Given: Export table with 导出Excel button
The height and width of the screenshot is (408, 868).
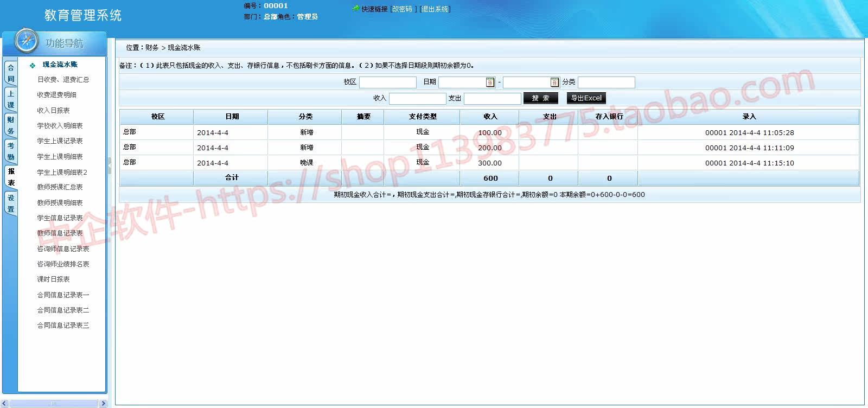Looking at the screenshot, I should coord(586,98).
